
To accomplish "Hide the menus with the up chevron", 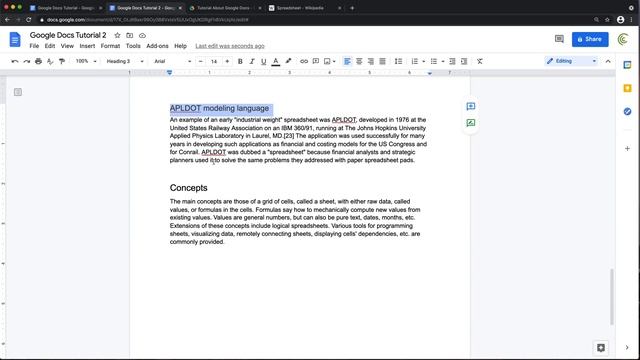I will click(x=608, y=61).
